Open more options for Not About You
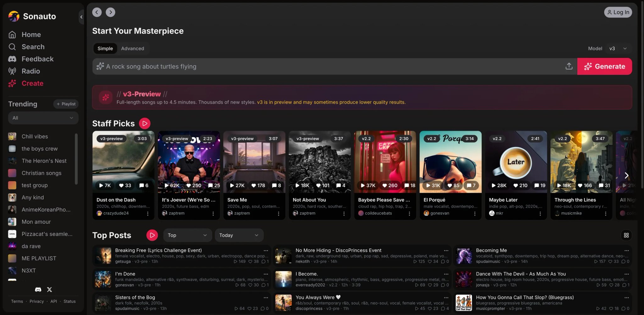The height and width of the screenshot is (315, 644). 344,214
